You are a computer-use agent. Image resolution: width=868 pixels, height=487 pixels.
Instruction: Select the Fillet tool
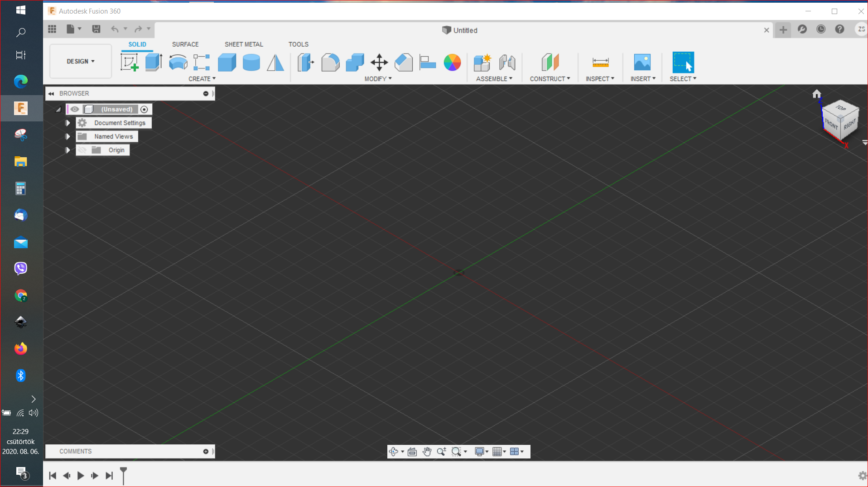(x=331, y=62)
